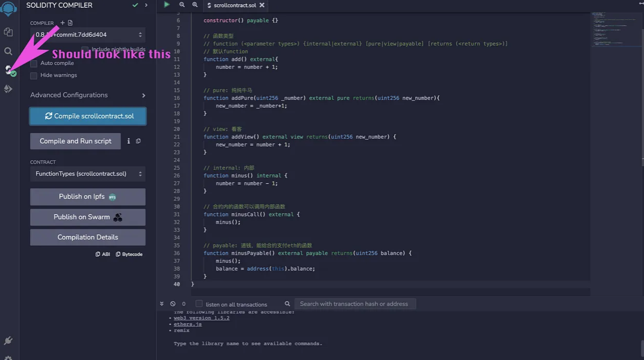Viewport: 644px width, 360px height.
Task: Copy the compile script snippet icon
Action: [138, 141]
